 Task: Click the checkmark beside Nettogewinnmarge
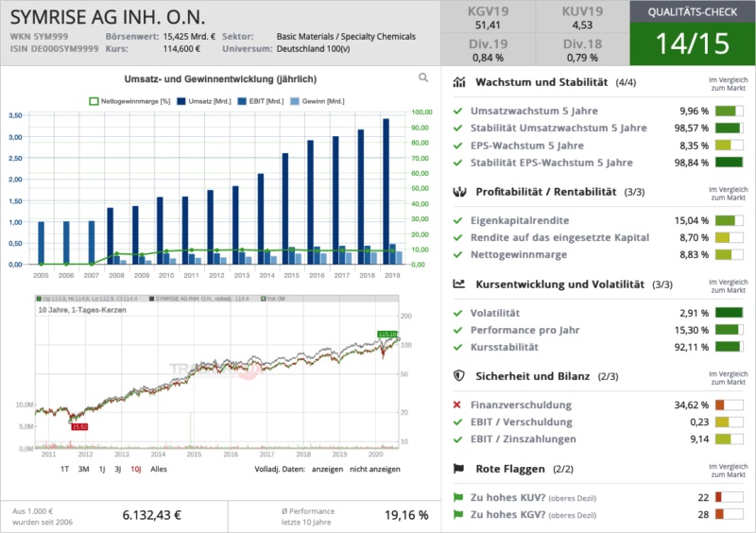click(457, 254)
